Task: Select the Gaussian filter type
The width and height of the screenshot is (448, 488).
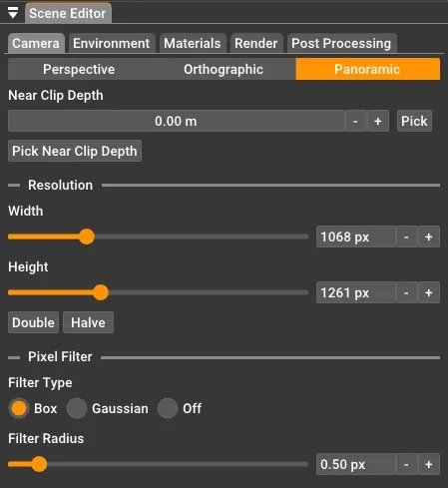Action: [x=77, y=408]
